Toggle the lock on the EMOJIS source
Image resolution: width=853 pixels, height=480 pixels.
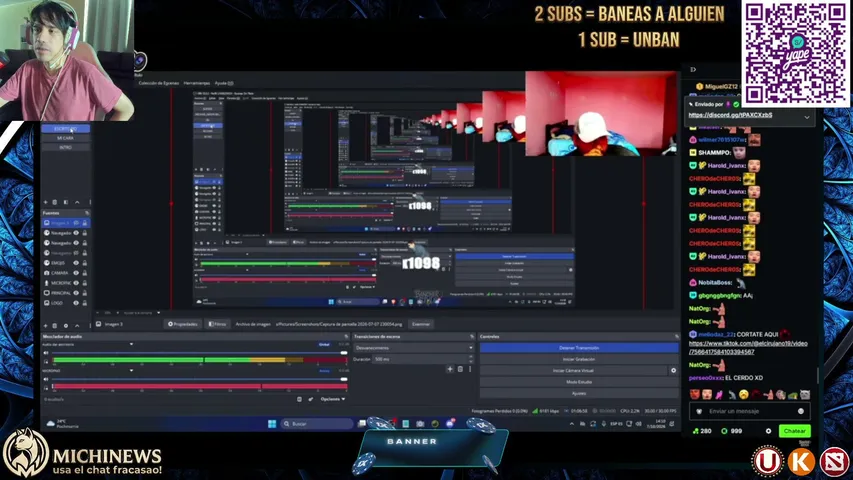point(84,263)
